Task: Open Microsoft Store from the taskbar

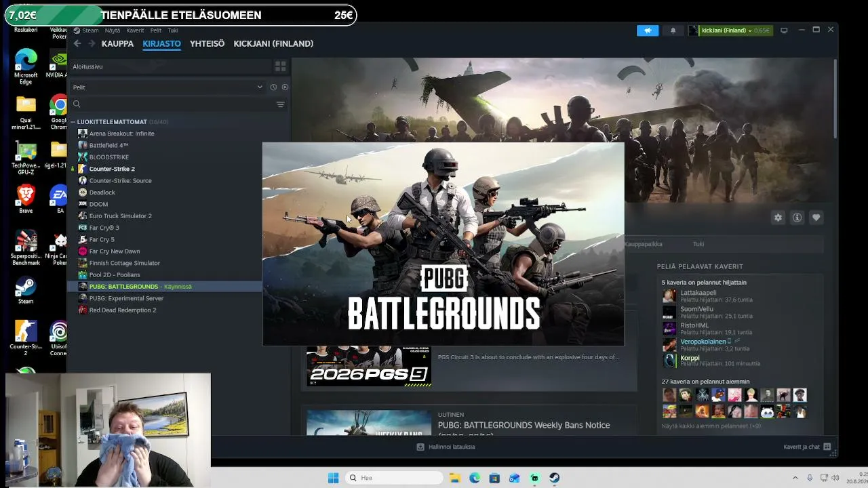Action: pos(494,478)
